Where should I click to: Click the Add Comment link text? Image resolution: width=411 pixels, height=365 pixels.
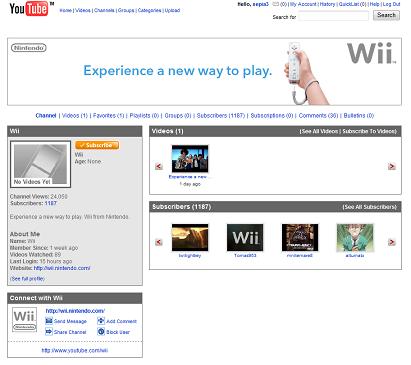pos(121,321)
